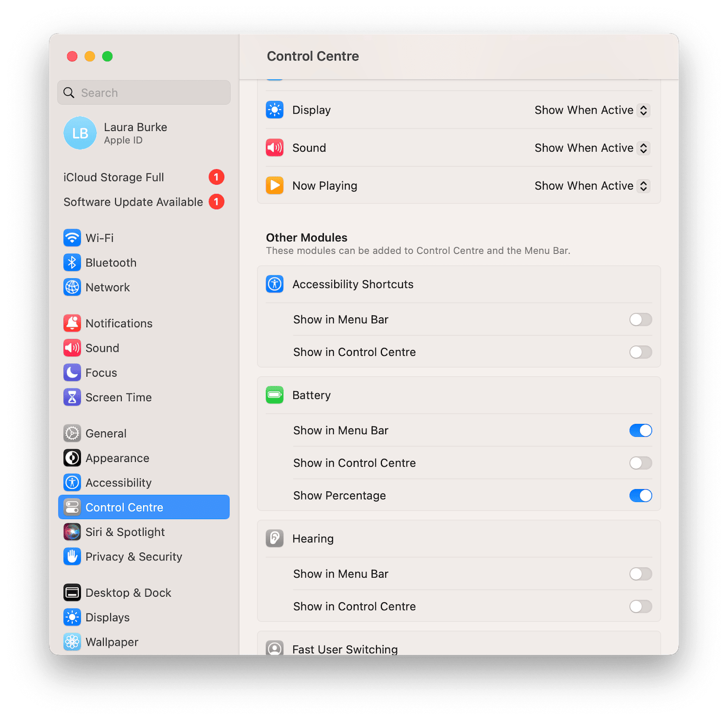Image resolution: width=728 pixels, height=720 pixels.
Task: Disable Show Percentage for Battery
Action: pos(641,495)
